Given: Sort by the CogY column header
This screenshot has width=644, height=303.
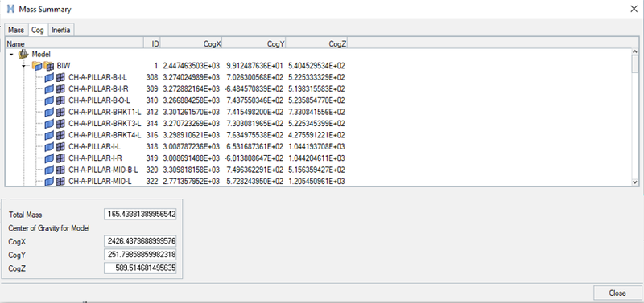Looking at the screenshot, I should (254, 43).
